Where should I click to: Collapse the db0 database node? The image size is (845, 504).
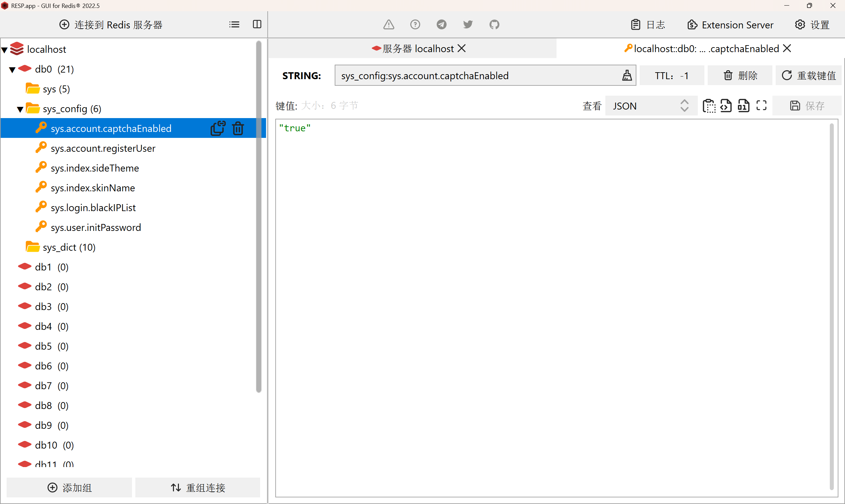pos(12,70)
